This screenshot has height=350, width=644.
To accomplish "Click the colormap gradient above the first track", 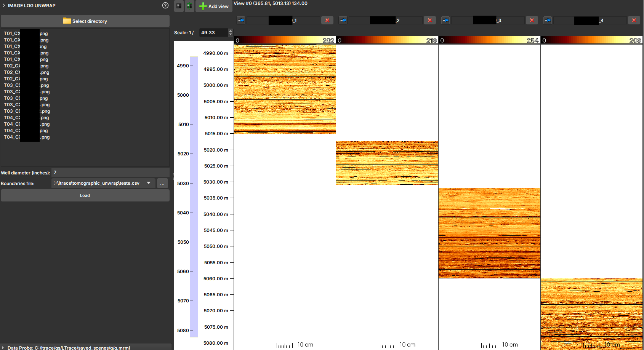I will (x=284, y=40).
